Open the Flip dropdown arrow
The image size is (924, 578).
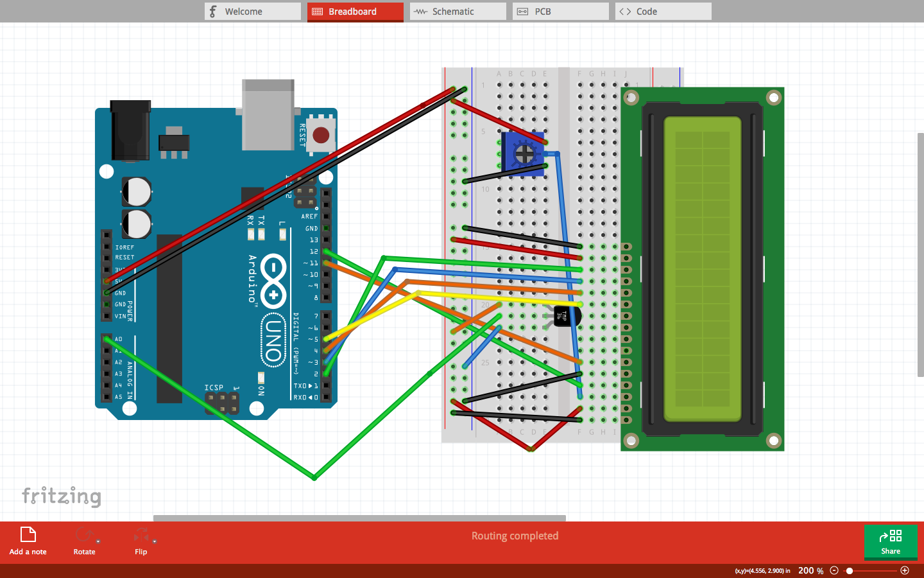click(155, 542)
